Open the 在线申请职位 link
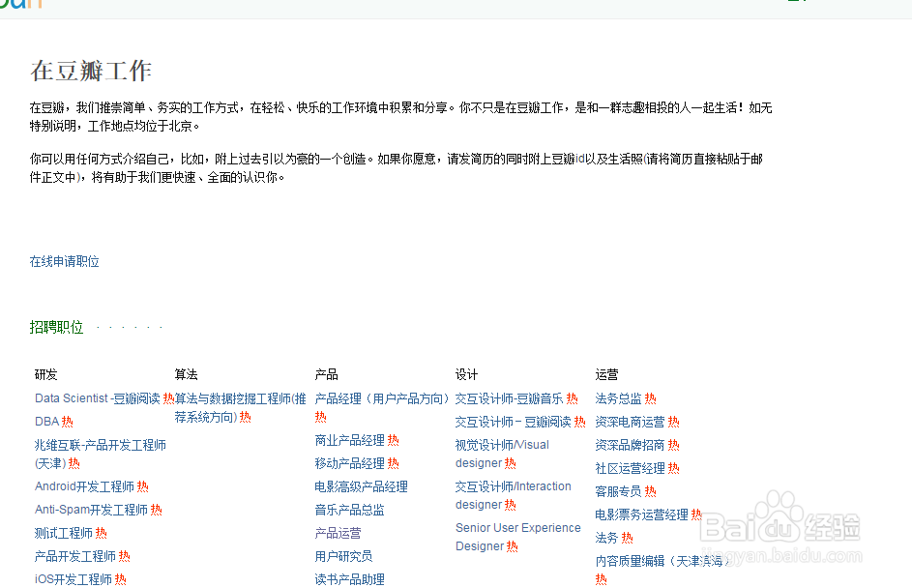 coord(65,262)
